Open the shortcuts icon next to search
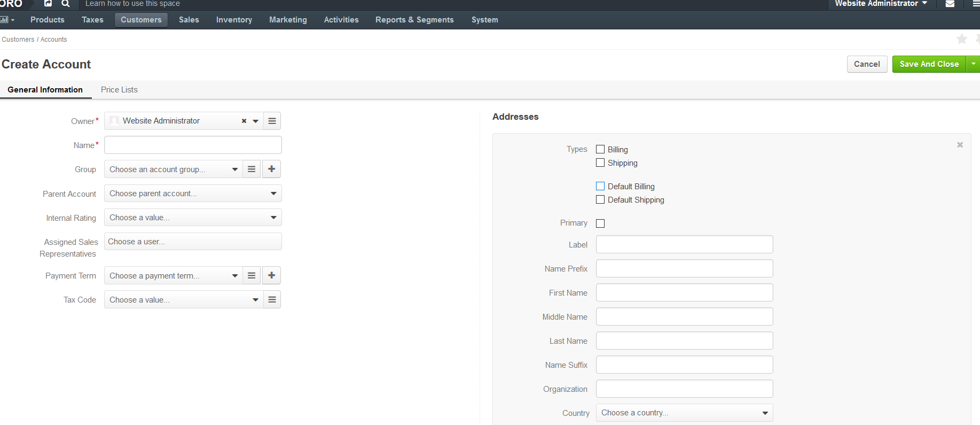The image size is (980, 425). click(x=48, y=3)
